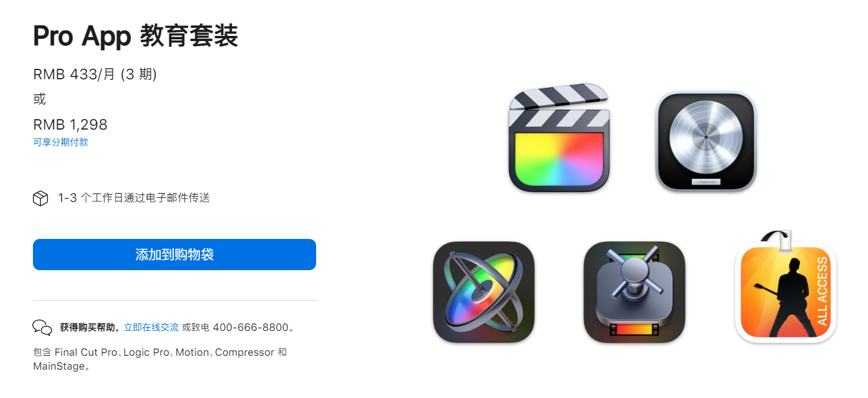
Task: Click the Pro App 教育套装 heading
Action: (136, 36)
